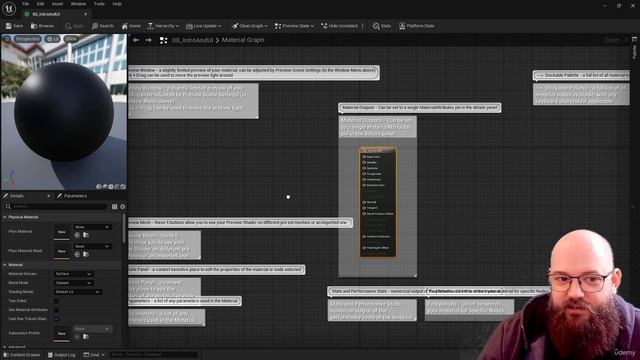Click the Material Graph breadcrumb
Screen dimensions: 640x360
[x=243, y=40]
